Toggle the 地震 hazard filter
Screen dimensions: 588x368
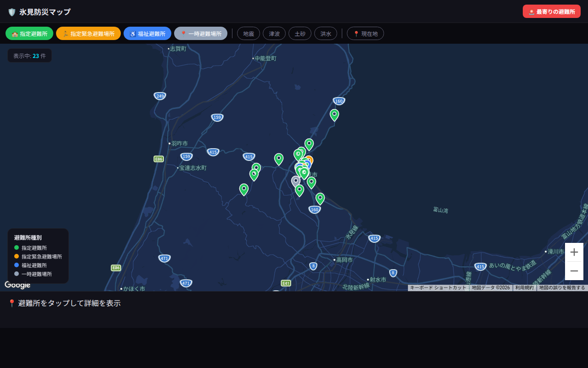coord(249,33)
